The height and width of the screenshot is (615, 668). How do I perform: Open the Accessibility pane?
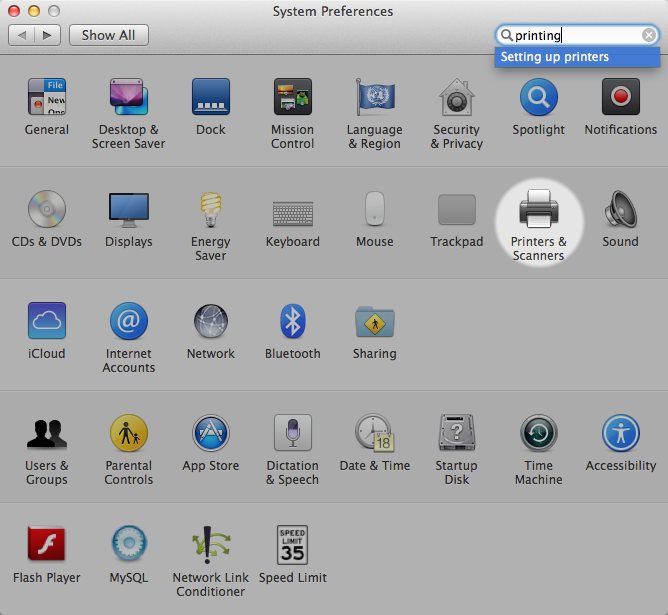click(x=620, y=435)
